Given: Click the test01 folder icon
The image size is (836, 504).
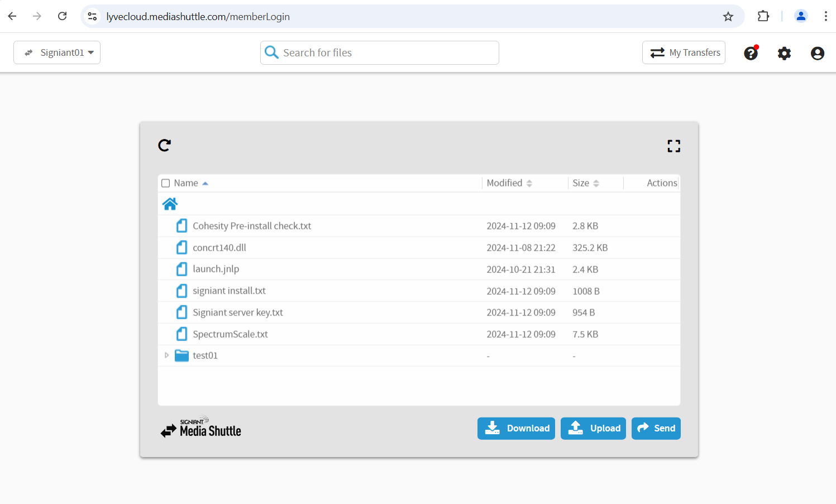Looking at the screenshot, I should (181, 356).
